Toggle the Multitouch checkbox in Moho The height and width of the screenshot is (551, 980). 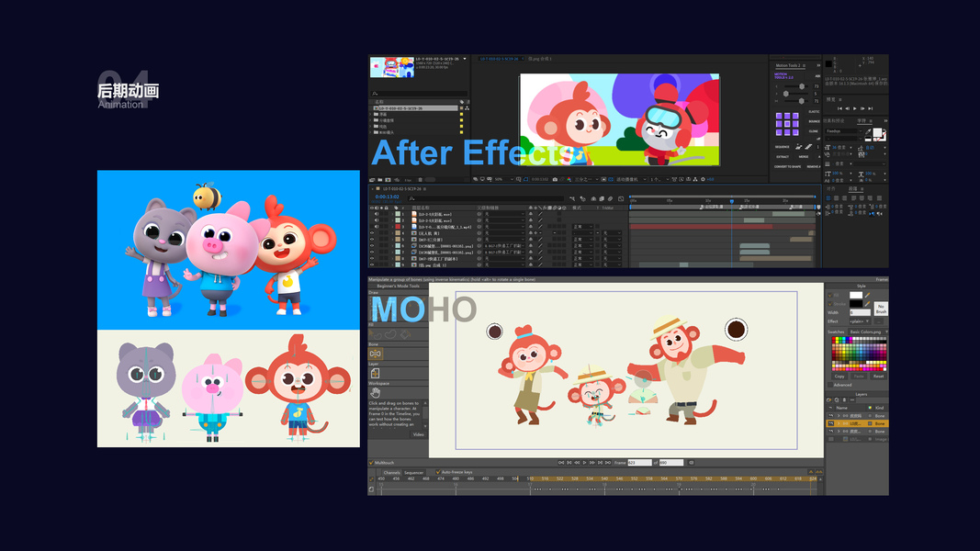371,463
